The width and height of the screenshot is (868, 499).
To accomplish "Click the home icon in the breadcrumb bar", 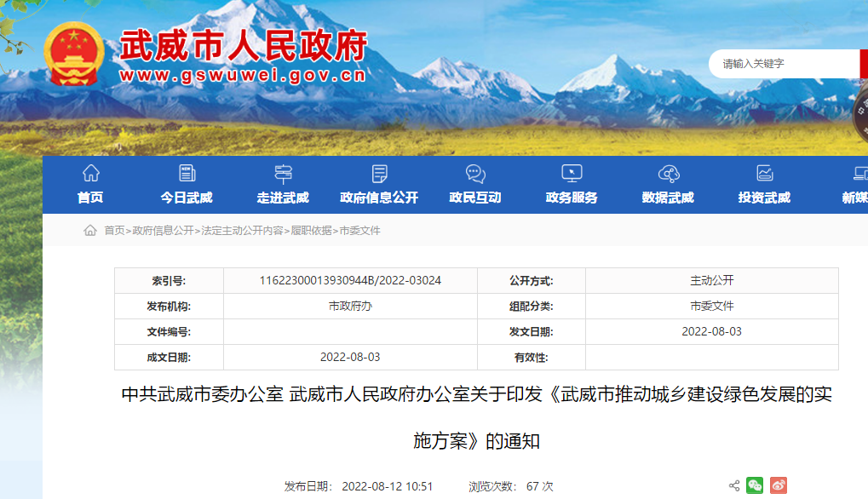I will point(92,230).
